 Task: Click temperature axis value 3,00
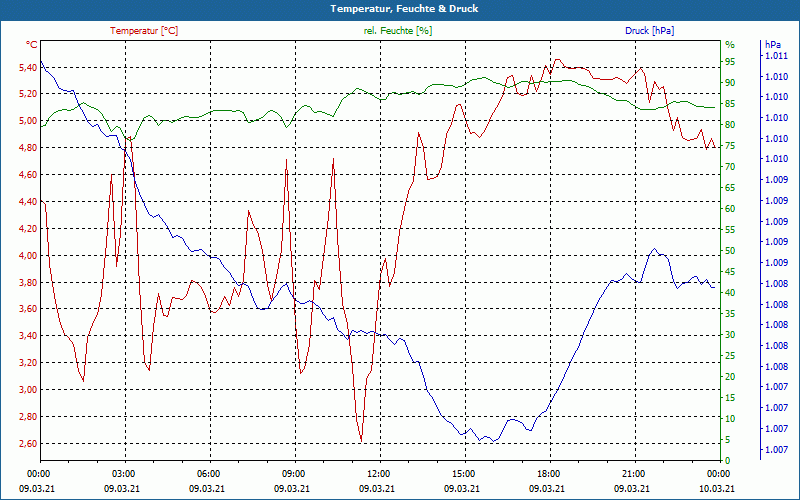point(28,390)
